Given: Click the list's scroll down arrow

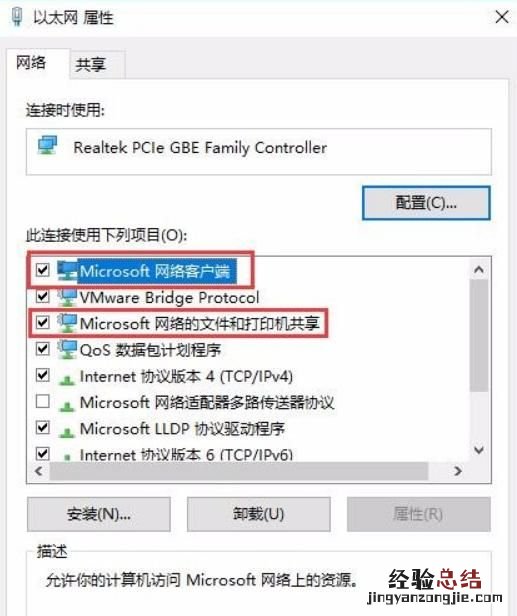Looking at the screenshot, I should click(x=479, y=450).
